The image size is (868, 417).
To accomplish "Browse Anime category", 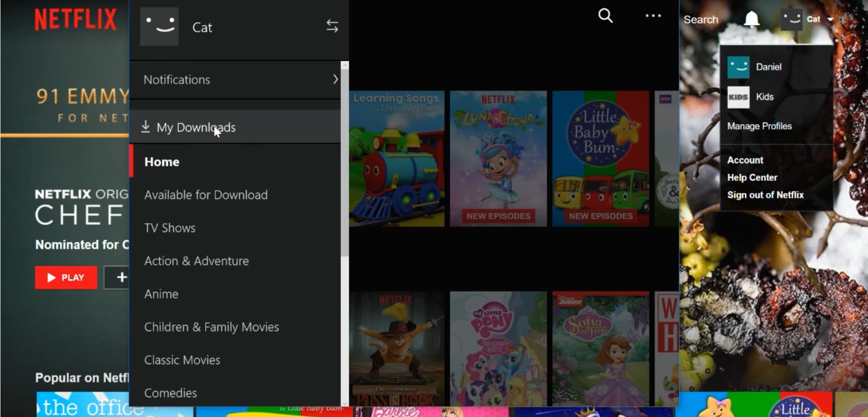I will (161, 294).
